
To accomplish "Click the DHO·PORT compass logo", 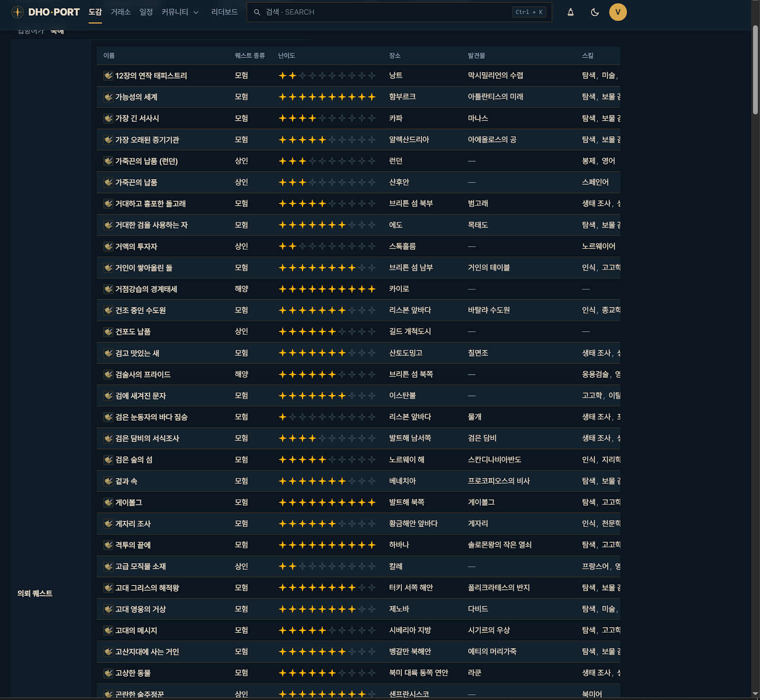I will [18, 12].
